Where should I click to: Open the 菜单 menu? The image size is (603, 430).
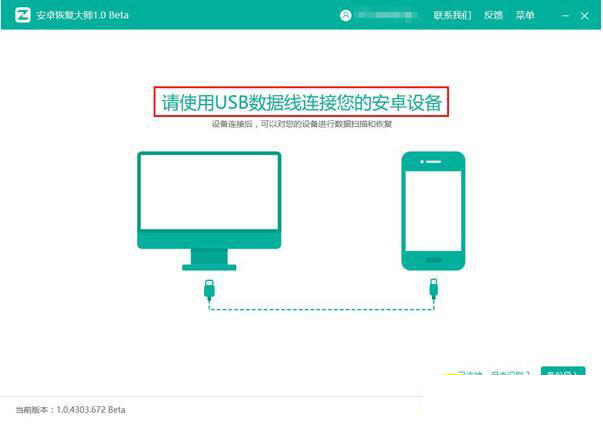pos(525,15)
